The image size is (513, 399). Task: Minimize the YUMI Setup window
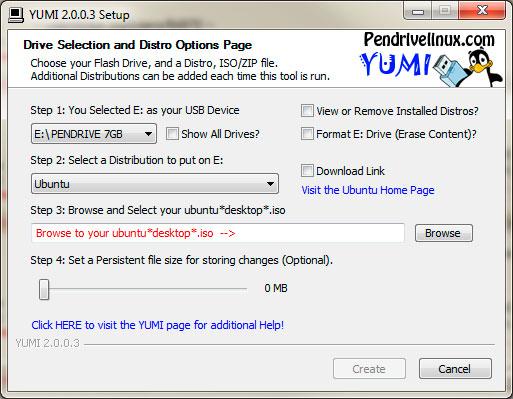click(418, 11)
